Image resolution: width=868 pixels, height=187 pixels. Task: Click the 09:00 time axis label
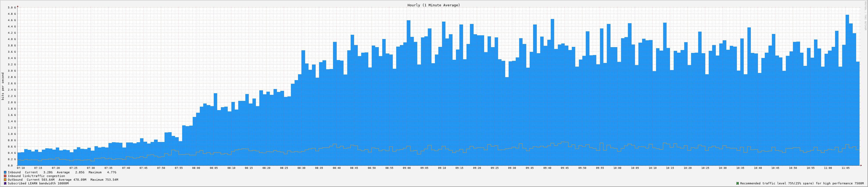click(407, 168)
